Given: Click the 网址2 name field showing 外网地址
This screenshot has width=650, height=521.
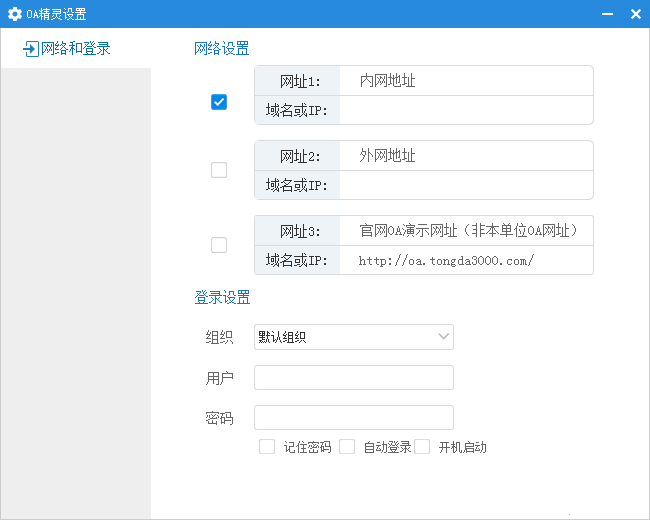Looking at the screenshot, I should [465, 156].
